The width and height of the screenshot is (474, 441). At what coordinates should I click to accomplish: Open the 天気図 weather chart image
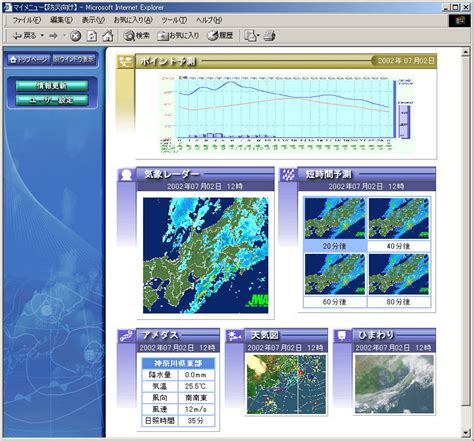point(286,384)
